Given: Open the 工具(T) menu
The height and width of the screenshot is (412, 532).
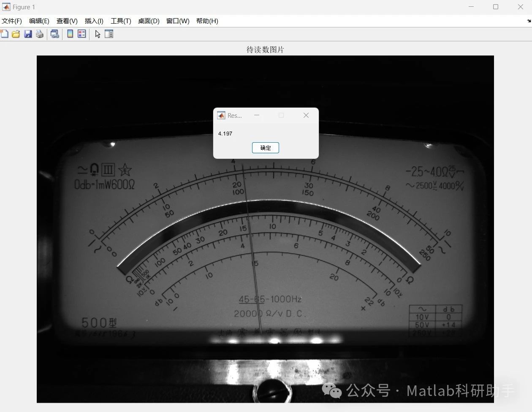Looking at the screenshot, I should [121, 21].
